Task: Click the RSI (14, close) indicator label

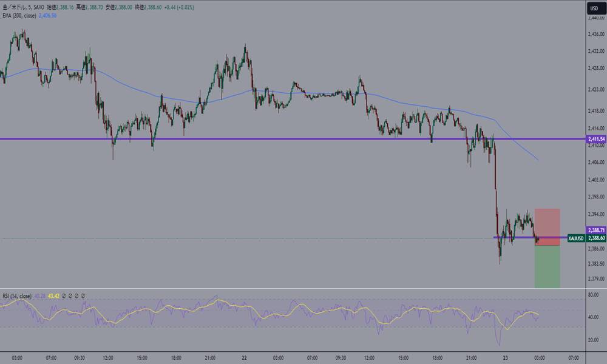Action: click(x=17, y=296)
